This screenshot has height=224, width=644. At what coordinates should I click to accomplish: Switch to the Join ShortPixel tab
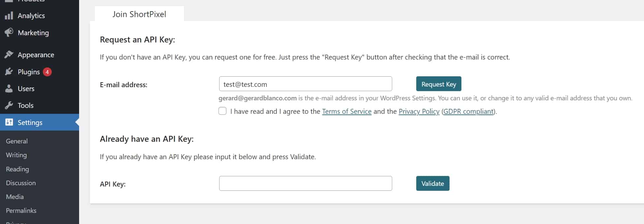coord(139,14)
